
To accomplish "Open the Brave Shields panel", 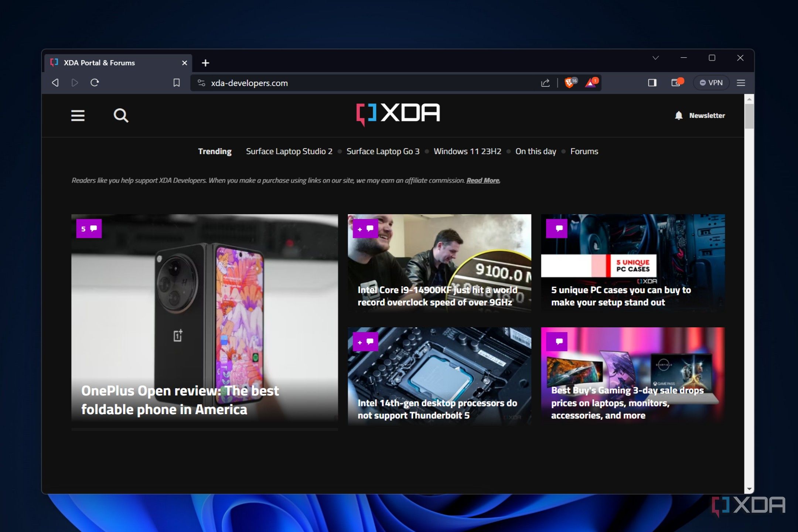I will pyautogui.click(x=569, y=82).
